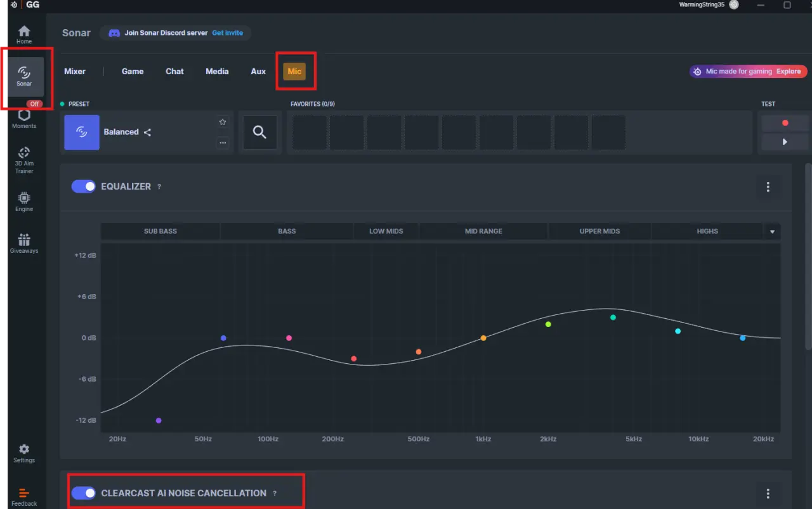Open the Balanced preset selector
Screen dimensions: 812x509
pyautogui.click(x=147, y=132)
